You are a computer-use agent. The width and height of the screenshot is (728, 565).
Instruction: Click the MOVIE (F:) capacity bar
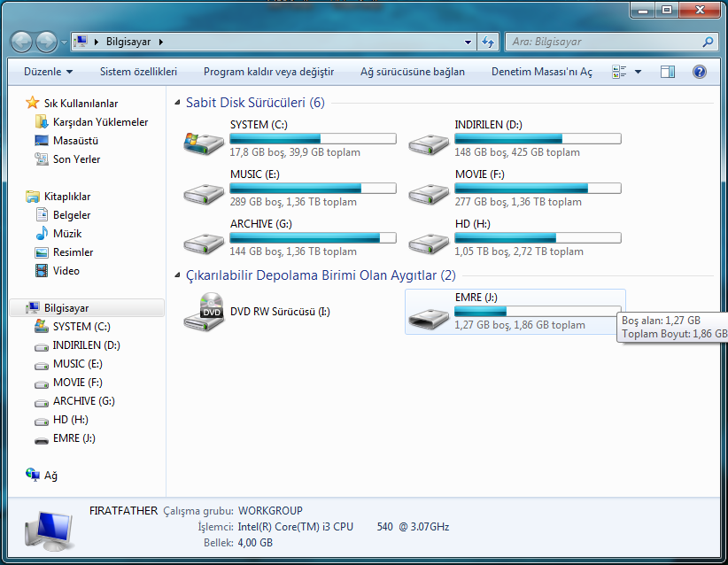coord(538,189)
